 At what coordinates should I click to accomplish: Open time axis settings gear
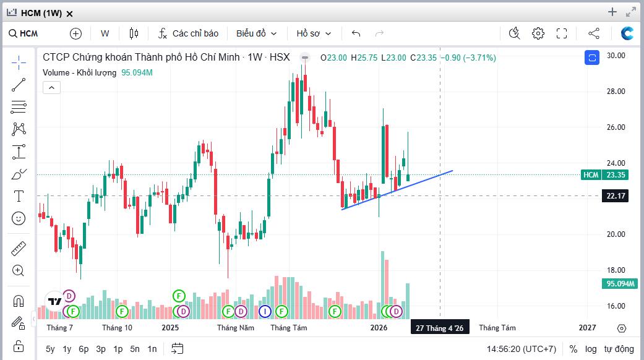tap(622, 328)
